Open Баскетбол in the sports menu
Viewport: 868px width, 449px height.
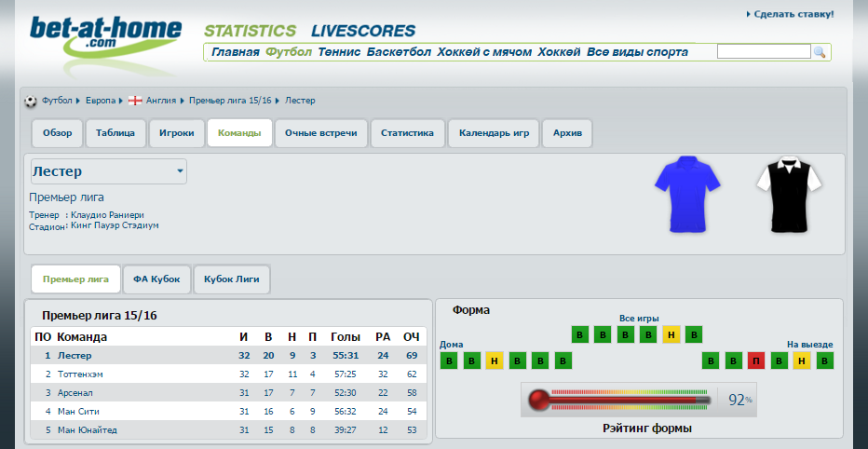pos(399,52)
